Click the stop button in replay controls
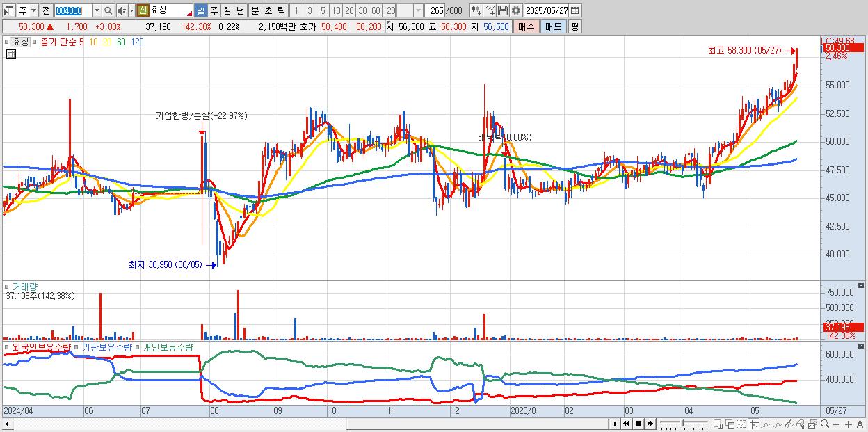Screen dimensions: 868x432 coord(638,424)
